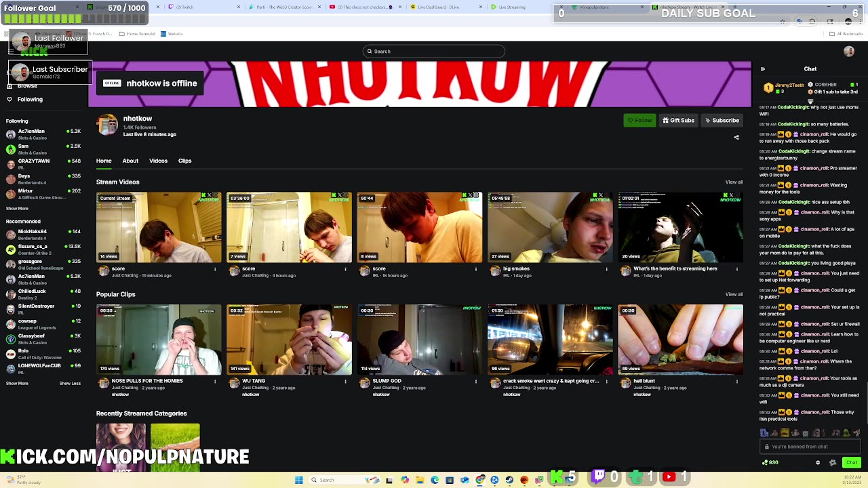The image size is (868, 488).
Task: Play 'NOSE PULLS FOR THE HOMIES' clip
Action: pos(159,340)
